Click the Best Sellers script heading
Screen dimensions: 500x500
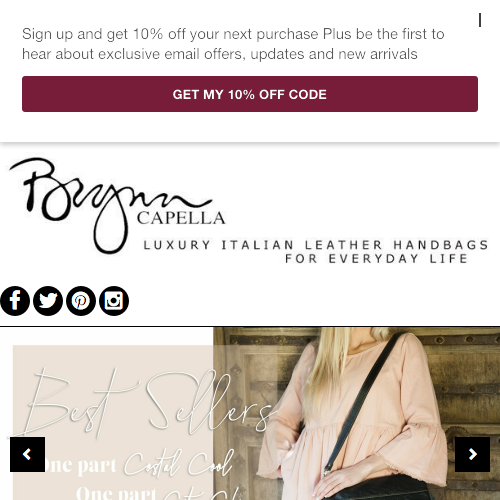pyautogui.click(x=147, y=403)
